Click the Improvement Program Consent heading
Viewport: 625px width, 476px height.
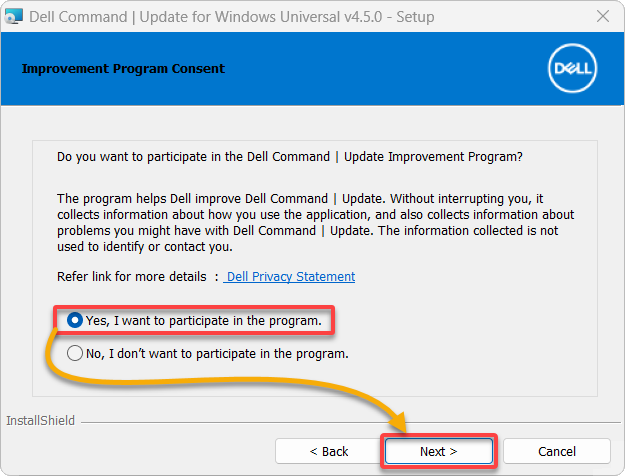(x=123, y=69)
